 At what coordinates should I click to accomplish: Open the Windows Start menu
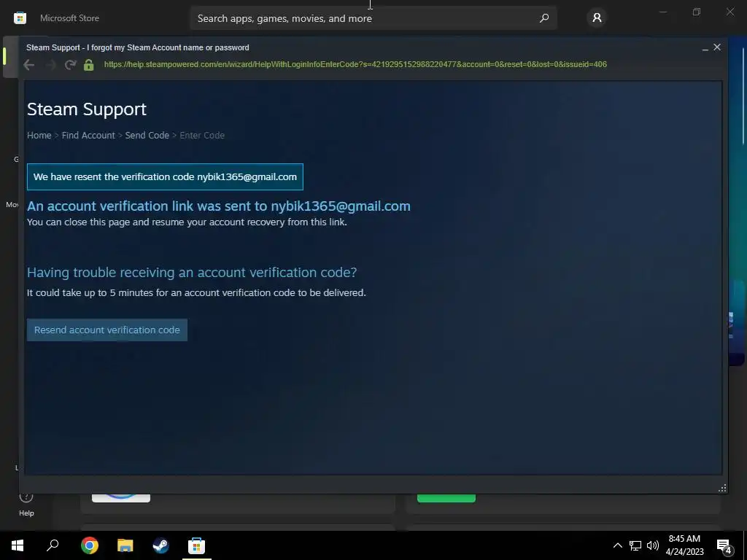click(18, 545)
